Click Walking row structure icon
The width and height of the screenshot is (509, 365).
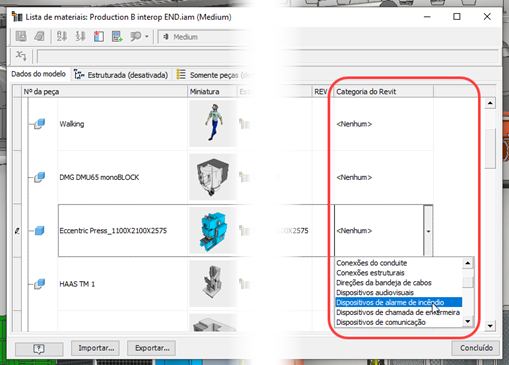[x=245, y=124]
